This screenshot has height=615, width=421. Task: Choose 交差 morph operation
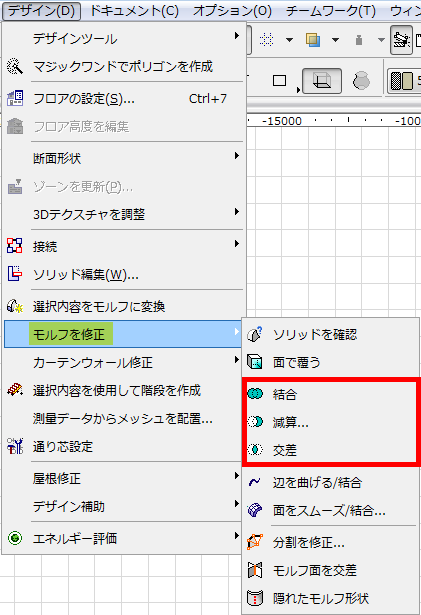(x=285, y=450)
